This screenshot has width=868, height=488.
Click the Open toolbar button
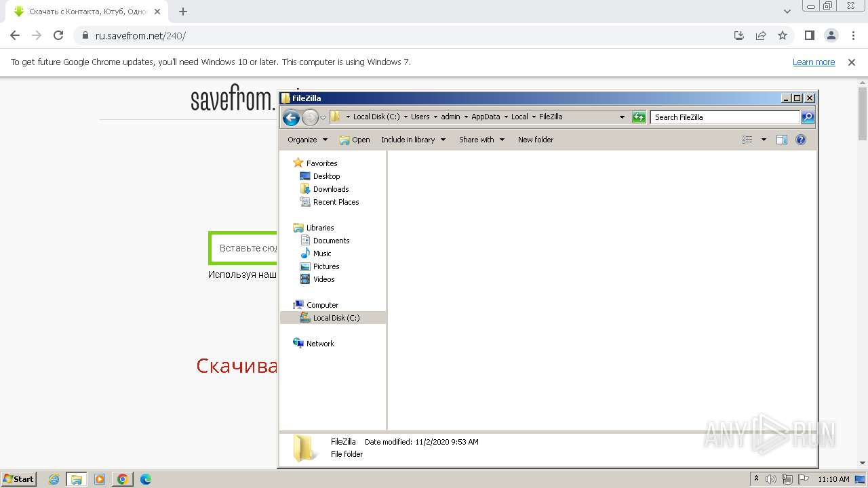(x=355, y=140)
